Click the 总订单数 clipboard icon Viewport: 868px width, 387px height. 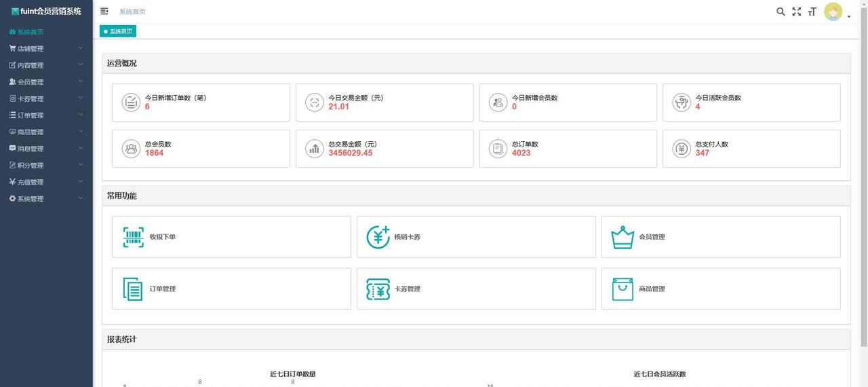pos(498,149)
